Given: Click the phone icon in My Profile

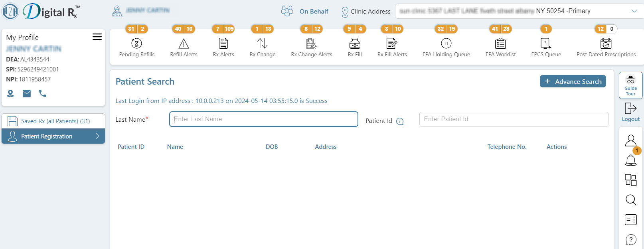Looking at the screenshot, I should point(43,93).
